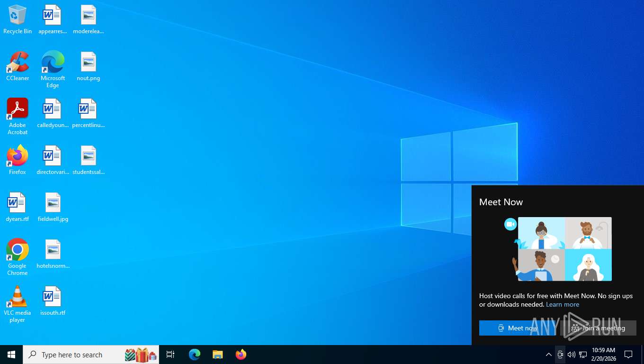Open Firefox from the taskbar

(x=241, y=355)
